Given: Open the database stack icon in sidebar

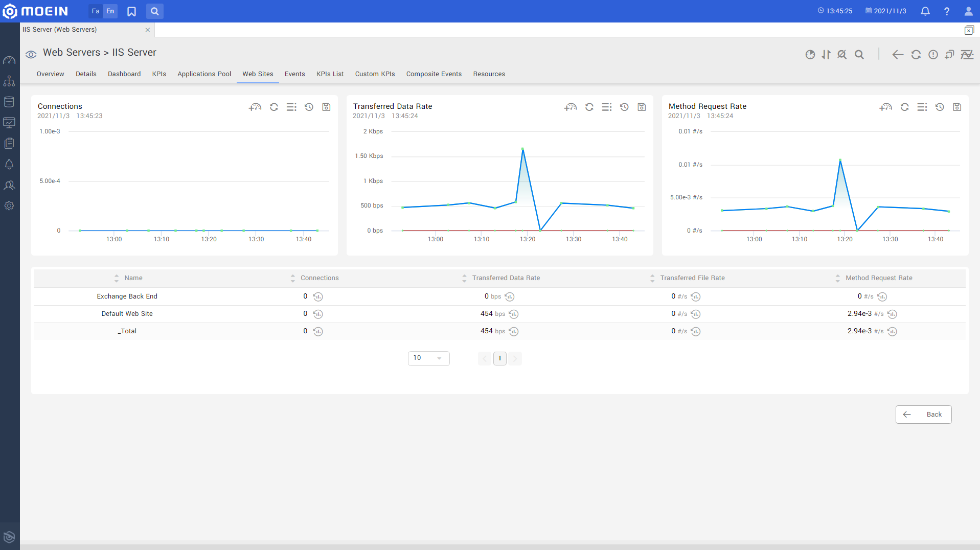Looking at the screenshot, I should click(9, 102).
